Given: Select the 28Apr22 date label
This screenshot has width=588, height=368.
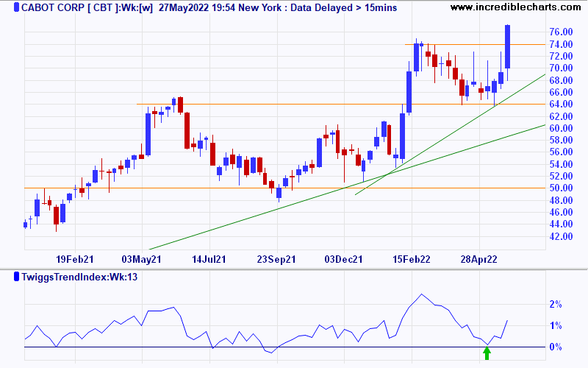Looking at the screenshot, I should pyautogui.click(x=479, y=259).
